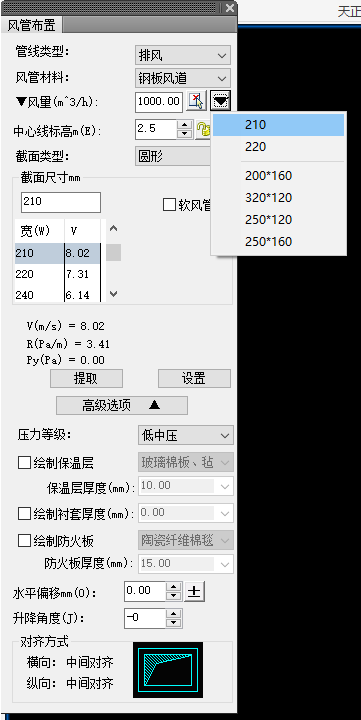Click the 中心线标高 field showing 2.5

coord(156,129)
